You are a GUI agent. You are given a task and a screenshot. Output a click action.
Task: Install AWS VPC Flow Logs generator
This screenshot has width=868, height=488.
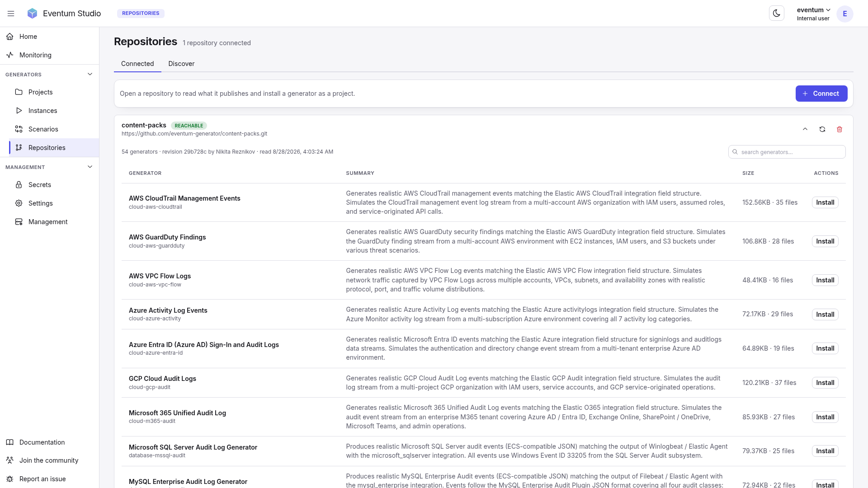point(825,280)
